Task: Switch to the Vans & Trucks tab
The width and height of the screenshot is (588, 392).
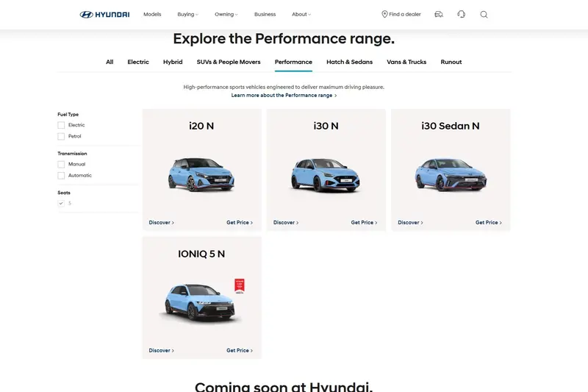Action: pos(406,62)
